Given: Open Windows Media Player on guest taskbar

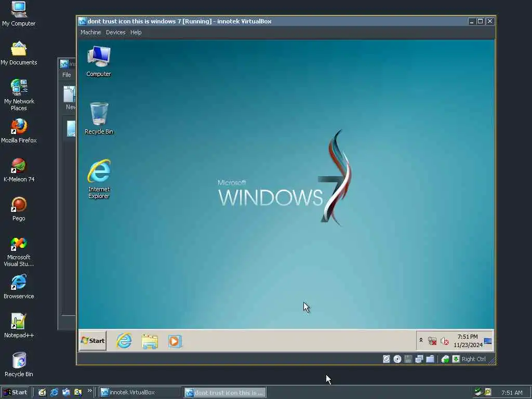Looking at the screenshot, I should click(175, 341).
